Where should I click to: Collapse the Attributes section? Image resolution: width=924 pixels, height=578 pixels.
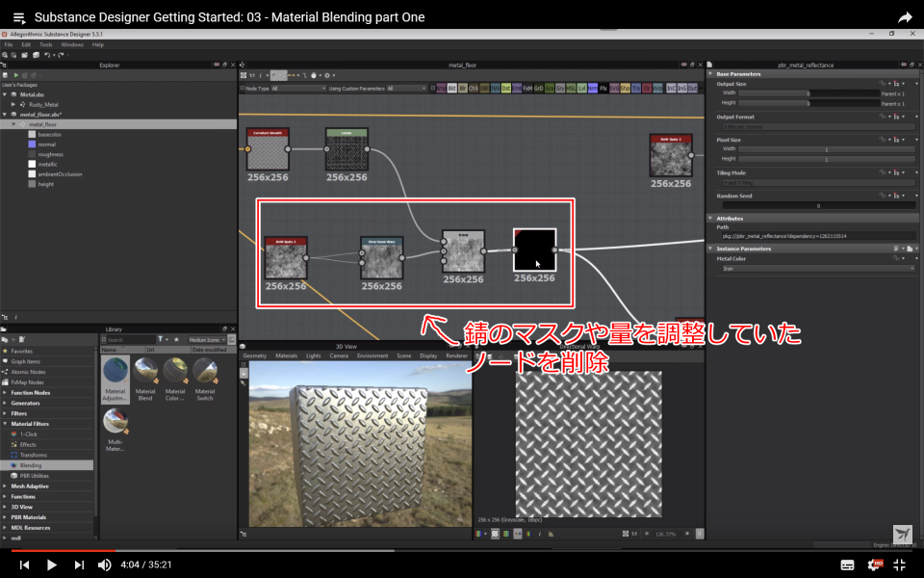click(x=710, y=219)
